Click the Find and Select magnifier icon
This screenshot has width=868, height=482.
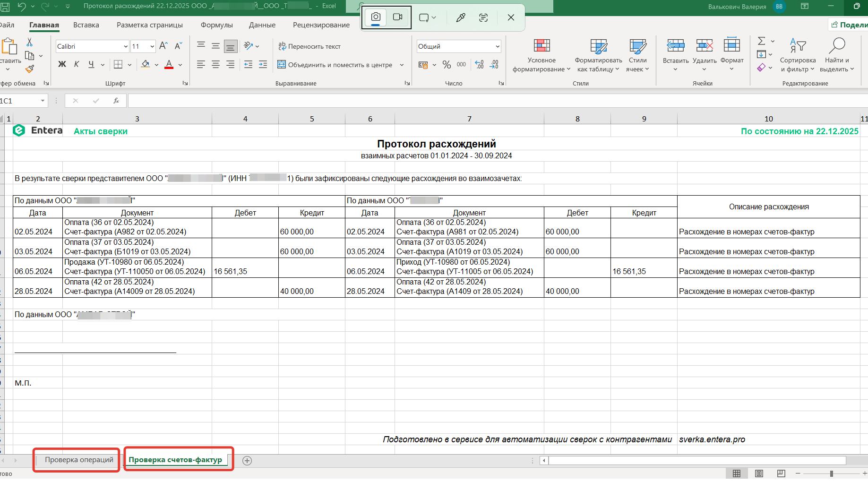point(837,46)
